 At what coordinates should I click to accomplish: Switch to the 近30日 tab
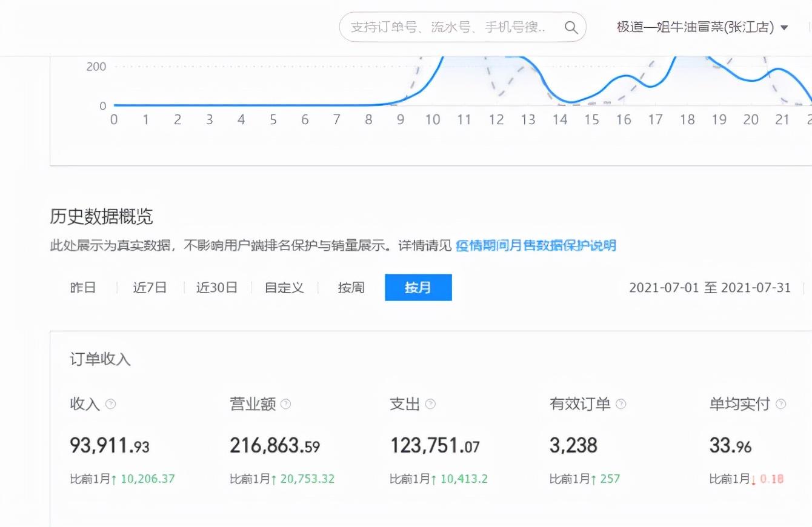pyautogui.click(x=217, y=287)
